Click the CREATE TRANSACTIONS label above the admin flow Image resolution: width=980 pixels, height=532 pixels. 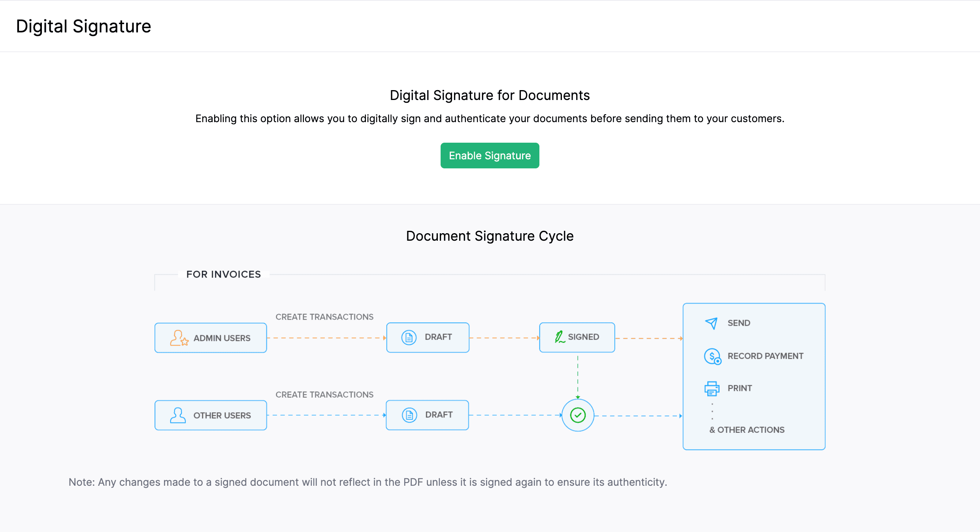click(x=324, y=316)
